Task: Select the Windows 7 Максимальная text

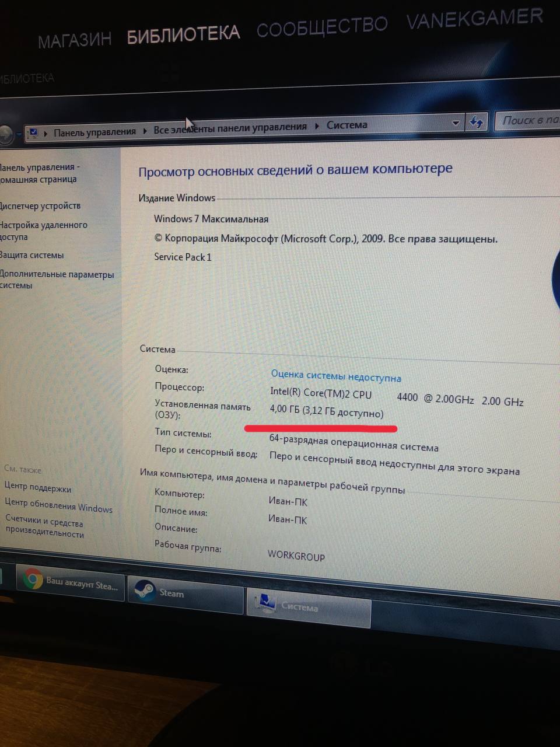Action: (211, 219)
